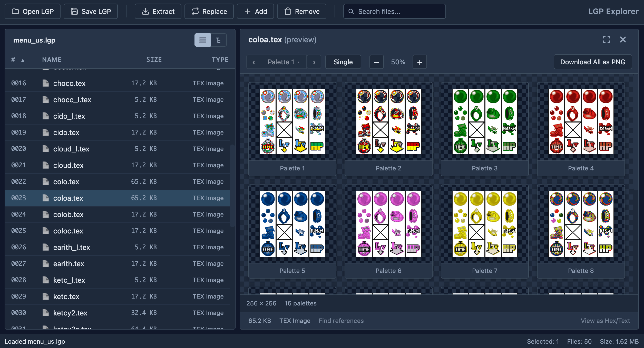
Task: Select the blue Palette 5 thumbnail
Action: (292, 232)
